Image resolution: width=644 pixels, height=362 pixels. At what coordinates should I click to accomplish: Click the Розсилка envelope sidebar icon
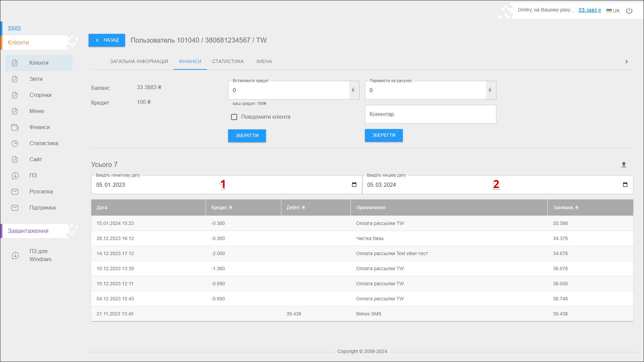[x=15, y=192]
